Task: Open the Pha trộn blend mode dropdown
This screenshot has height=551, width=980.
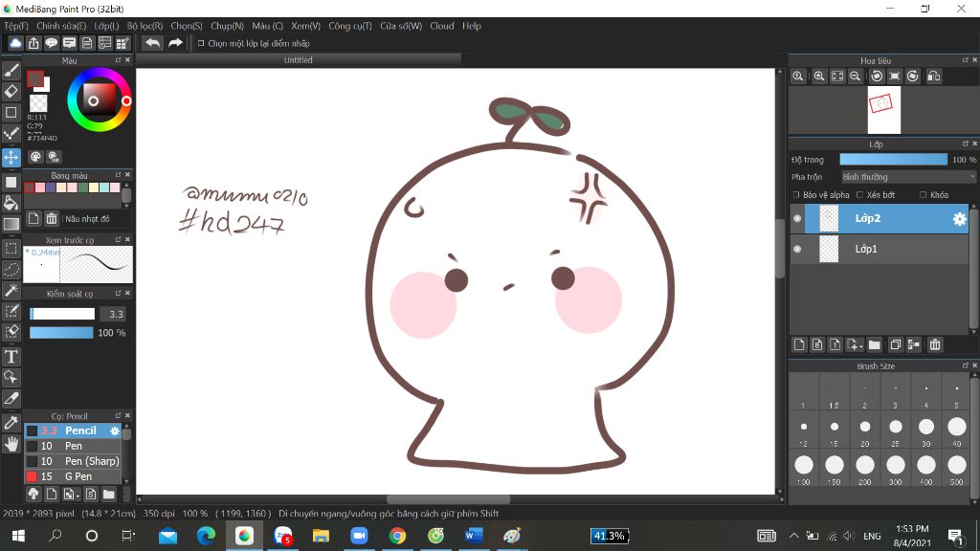Action: tap(908, 177)
